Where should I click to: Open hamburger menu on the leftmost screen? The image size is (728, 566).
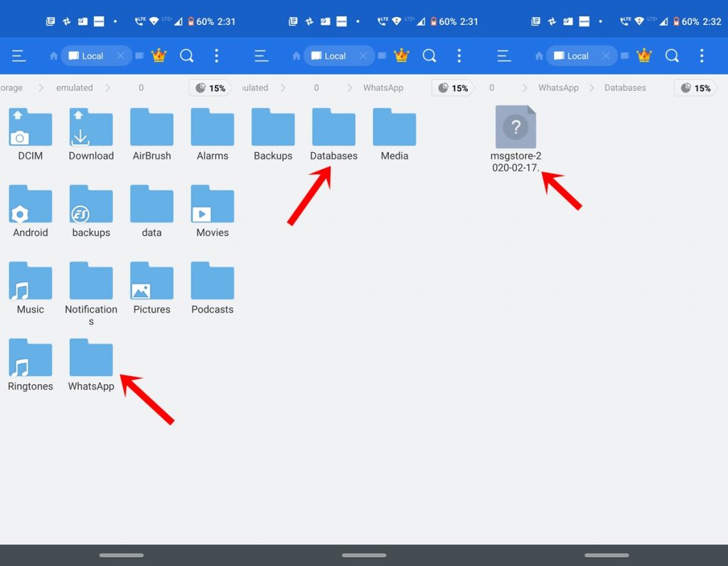18,56
